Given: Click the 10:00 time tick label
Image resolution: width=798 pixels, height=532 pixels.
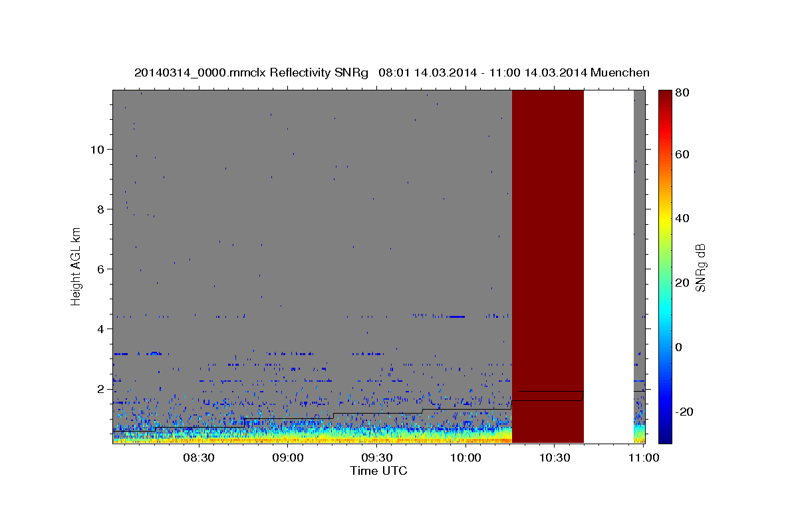Looking at the screenshot, I should point(466,458).
